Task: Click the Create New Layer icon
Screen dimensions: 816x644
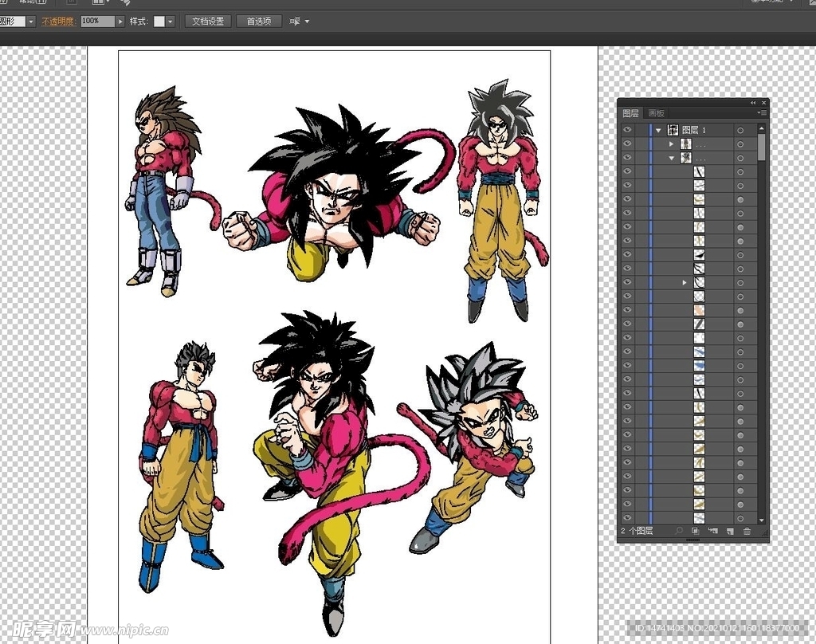Action: (730, 531)
